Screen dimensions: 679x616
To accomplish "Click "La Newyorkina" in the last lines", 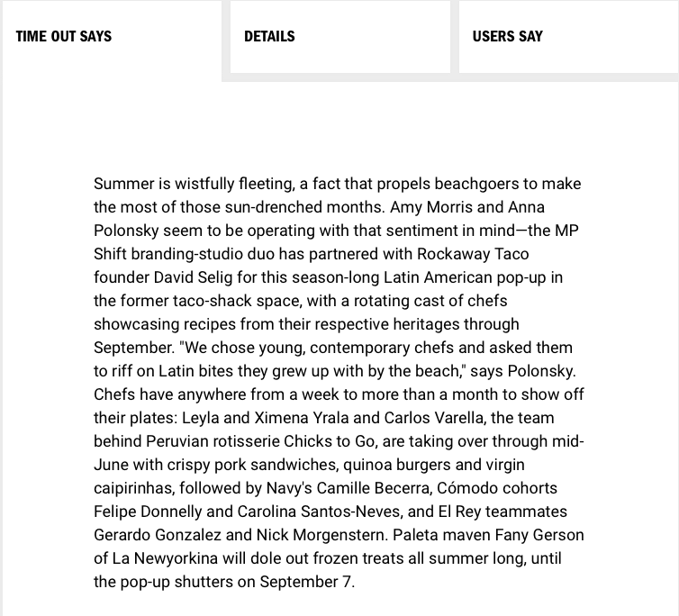I will [x=165, y=558].
